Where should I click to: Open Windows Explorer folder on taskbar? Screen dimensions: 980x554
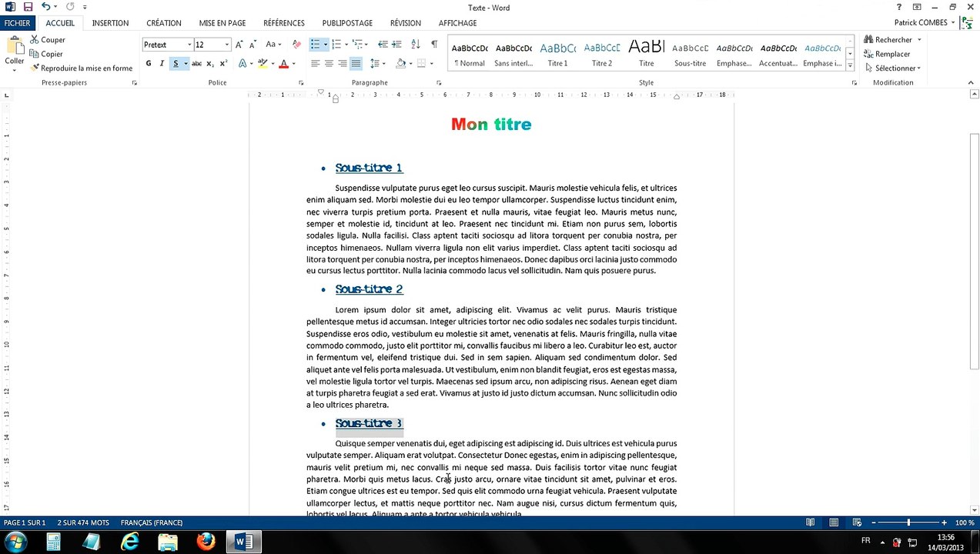coord(168,542)
